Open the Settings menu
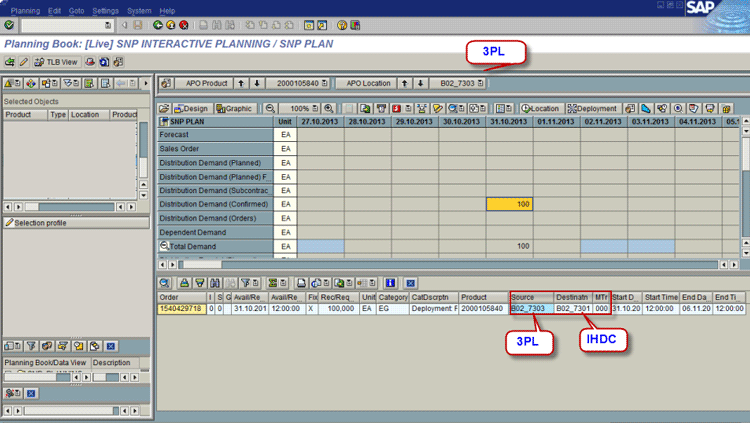The width and height of the screenshot is (750, 423). pyautogui.click(x=105, y=11)
